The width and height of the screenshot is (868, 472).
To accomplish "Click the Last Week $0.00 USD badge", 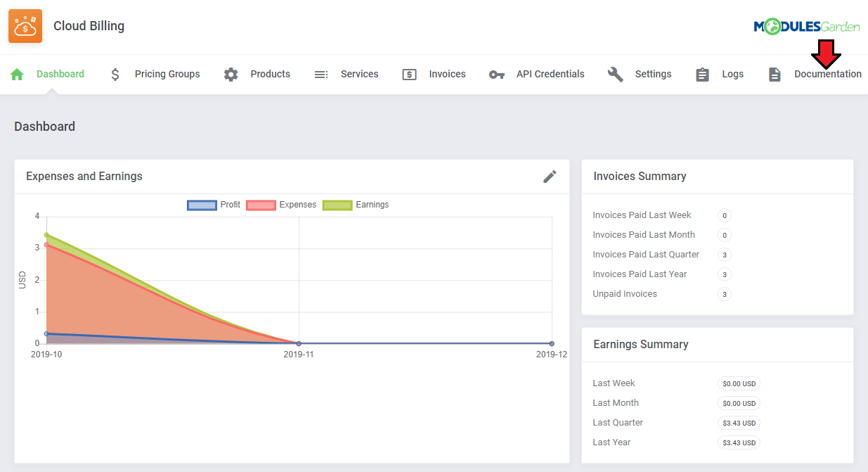I will [739, 383].
